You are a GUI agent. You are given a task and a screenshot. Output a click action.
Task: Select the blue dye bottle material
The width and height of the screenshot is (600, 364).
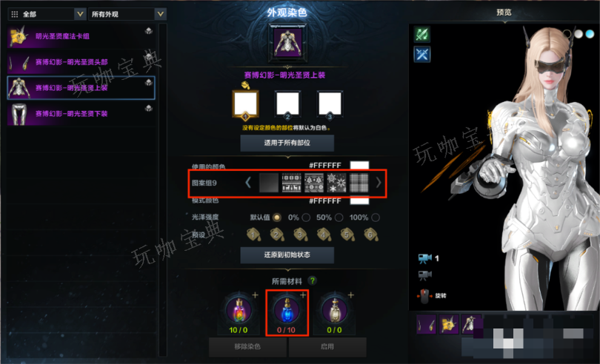click(287, 310)
